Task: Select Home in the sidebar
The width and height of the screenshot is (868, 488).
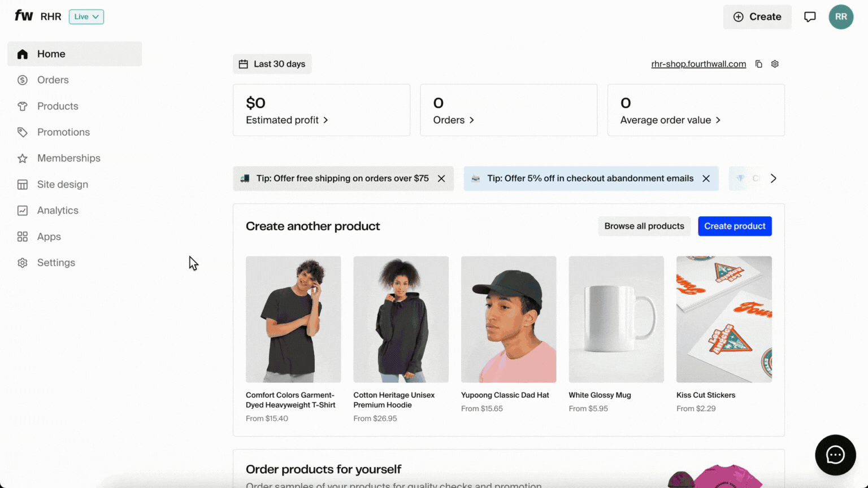Action: [75, 54]
